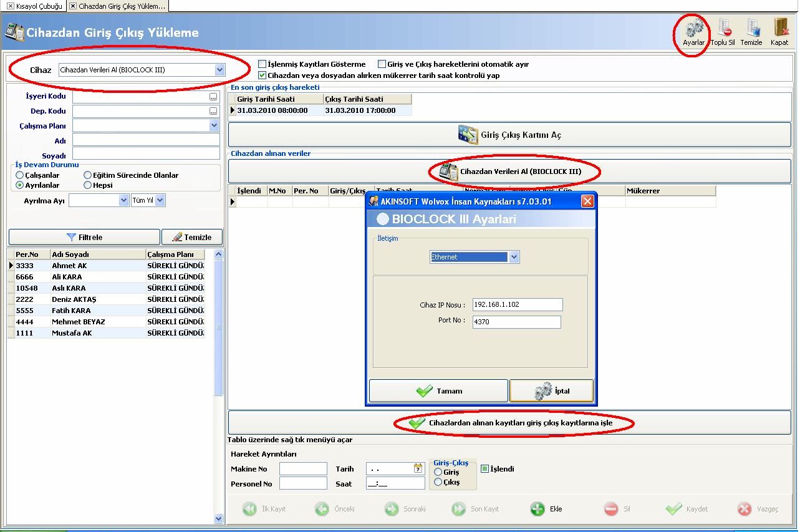This screenshot has height=532, width=800.
Task: Go to İlk Kayıt first record
Action: (x=265, y=509)
